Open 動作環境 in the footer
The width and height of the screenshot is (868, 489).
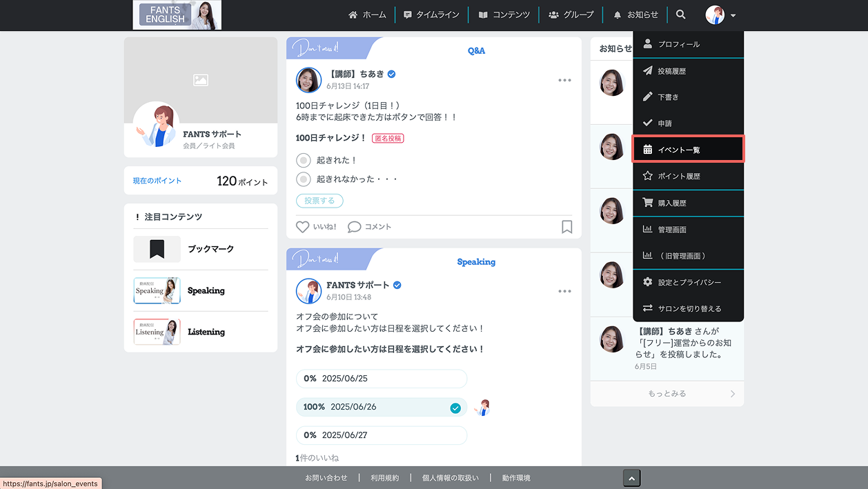click(516, 478)
